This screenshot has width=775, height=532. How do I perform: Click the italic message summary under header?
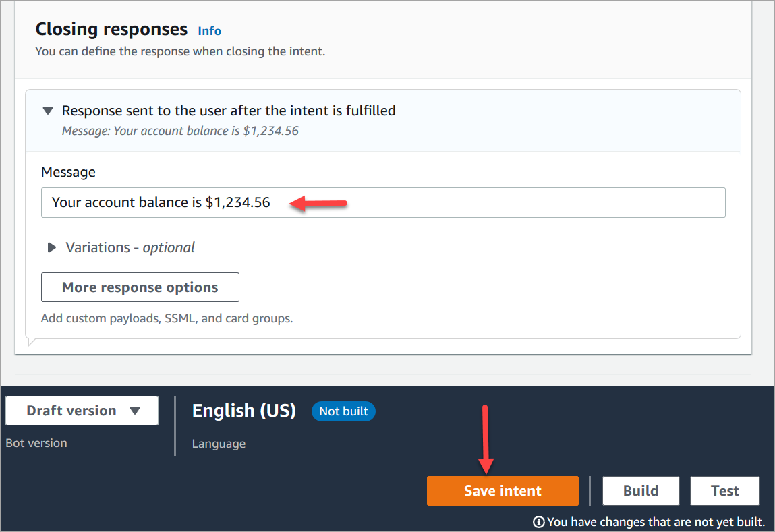coord(180,131)
